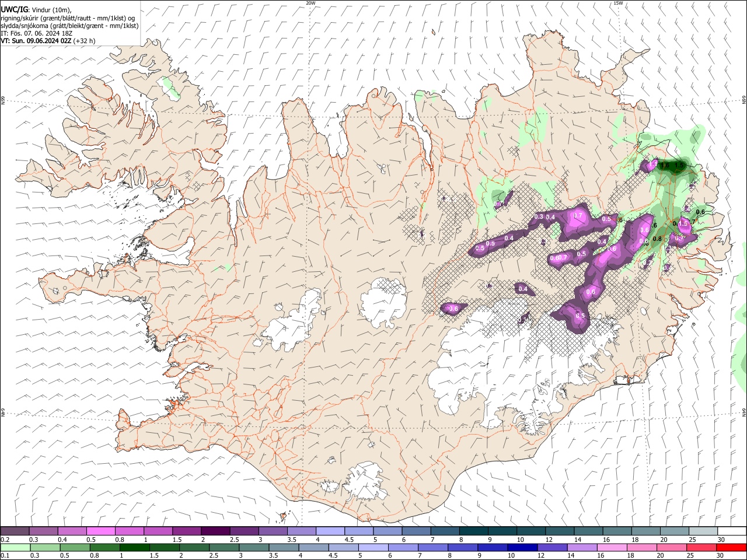This screenshot has width=747, height=560.
Task: Click the pale grey top-row swatch starting at 25
Action: point(704,531)
